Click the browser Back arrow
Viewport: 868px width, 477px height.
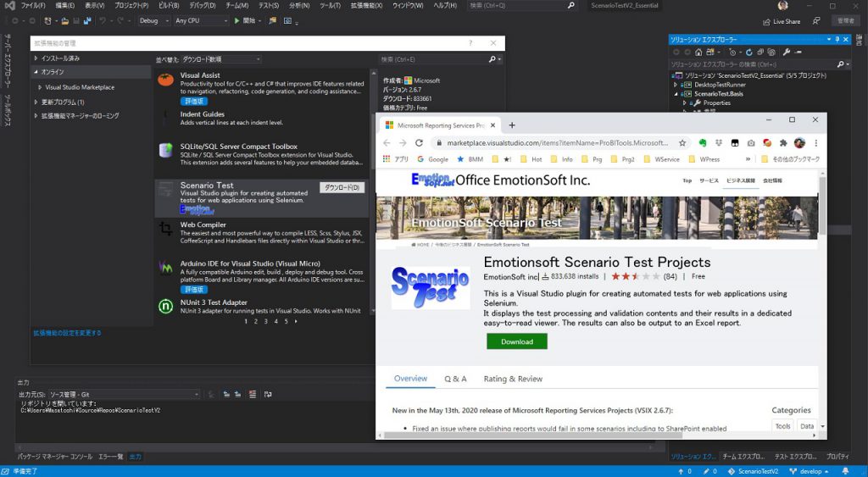[387, 143]
